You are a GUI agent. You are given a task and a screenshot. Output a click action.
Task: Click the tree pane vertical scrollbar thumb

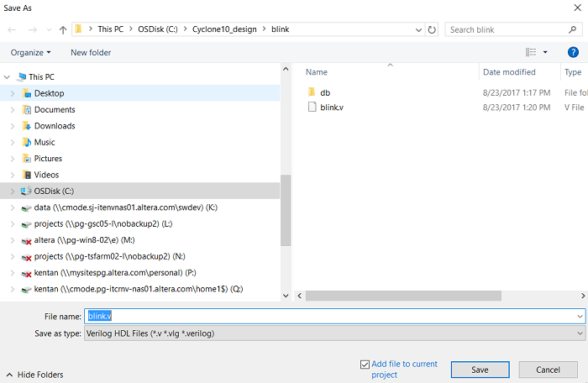286,210
